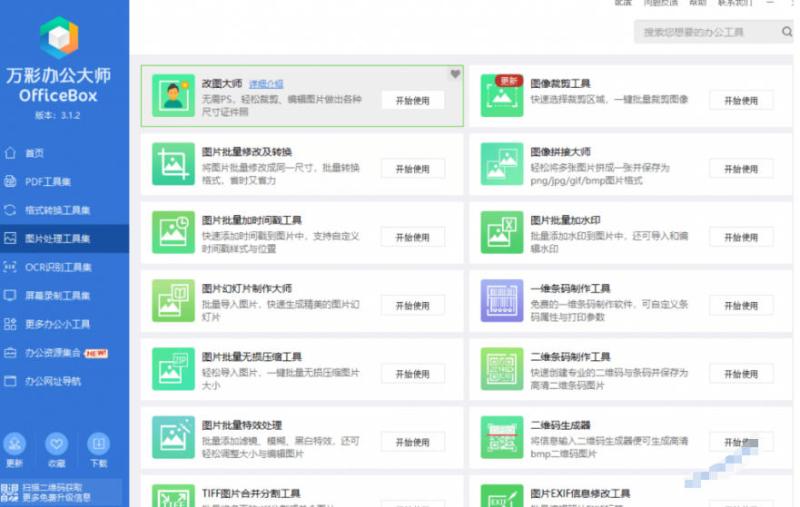Click 开始使用 for 二维码生成器

(x=741, y=442)
